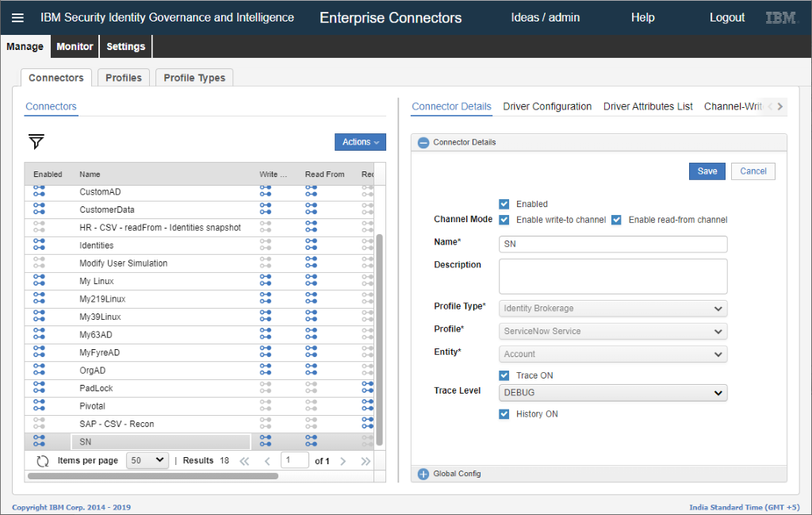Expand the Global Config section
This screenshot has width=812, height=515.
(x=423, y=474)
